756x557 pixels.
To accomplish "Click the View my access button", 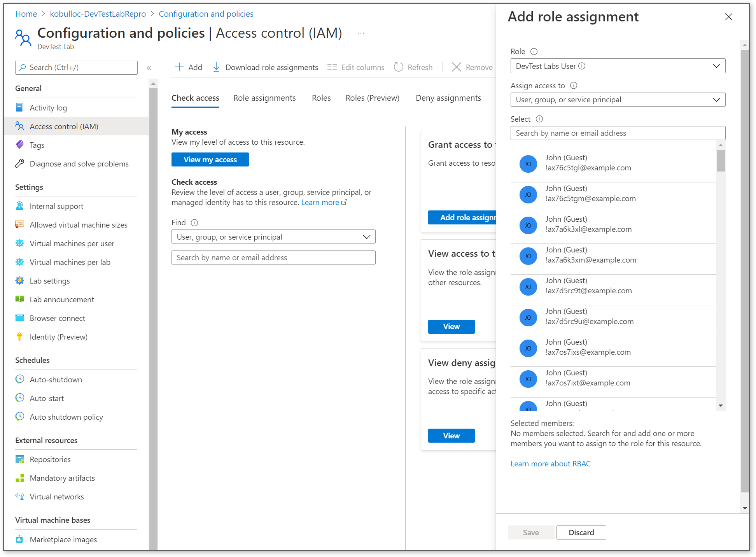I will pos(210,159).
